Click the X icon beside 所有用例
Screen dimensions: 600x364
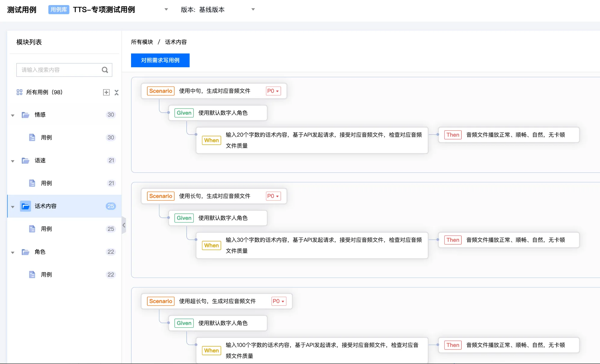(x=117, y=92)
